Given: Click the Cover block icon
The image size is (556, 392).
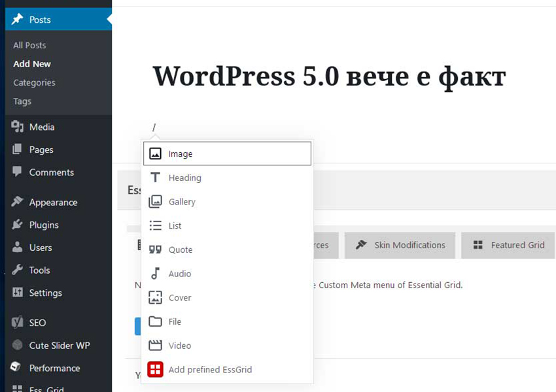Looking at the screenshot, I should coord(155,297).
